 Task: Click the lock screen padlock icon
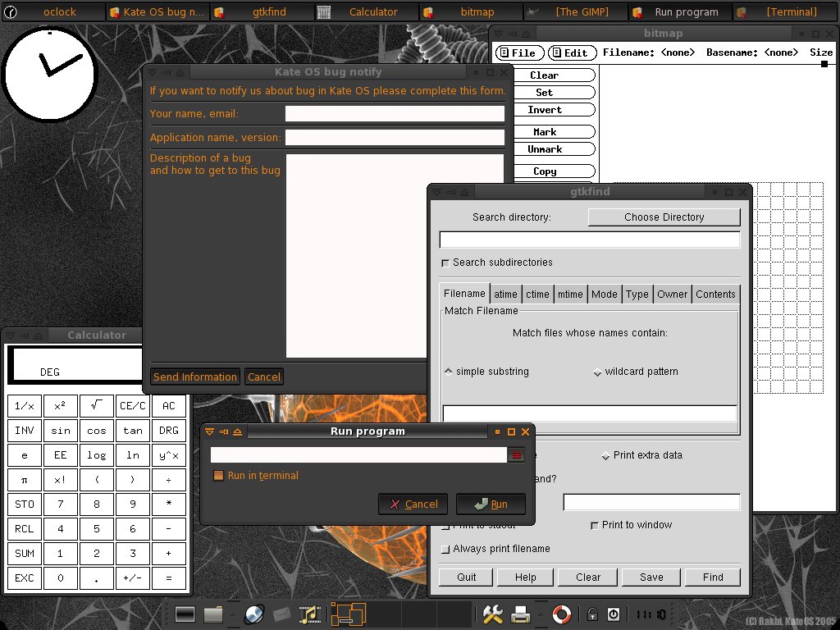pos(592,614)
